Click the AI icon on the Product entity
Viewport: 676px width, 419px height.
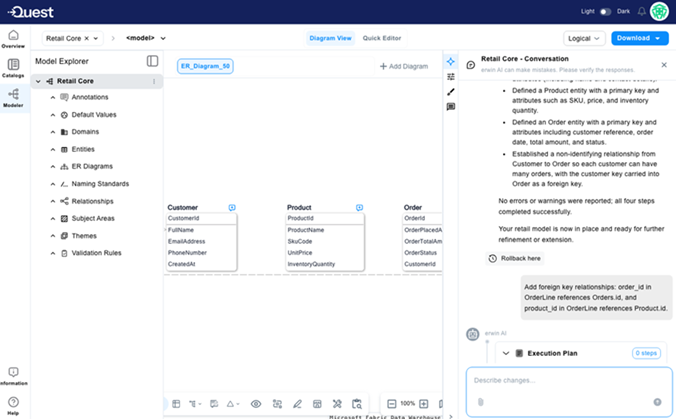[x=359, y=208]
